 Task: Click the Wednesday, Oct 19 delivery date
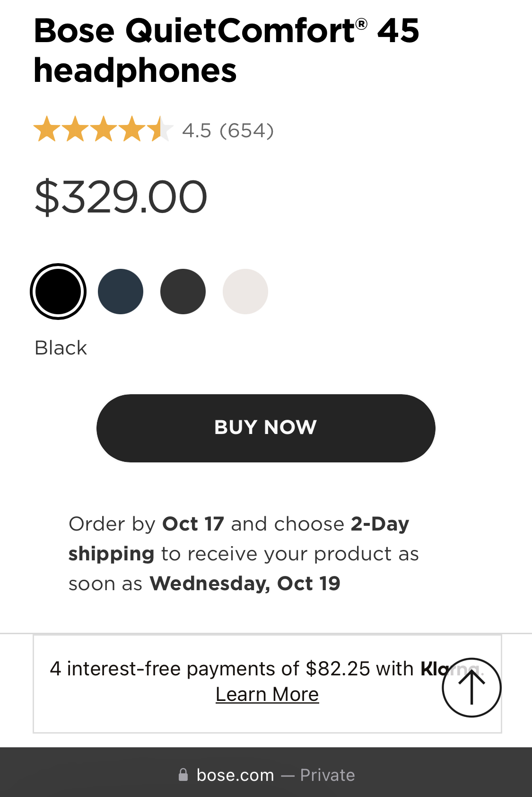pos(245,584)
